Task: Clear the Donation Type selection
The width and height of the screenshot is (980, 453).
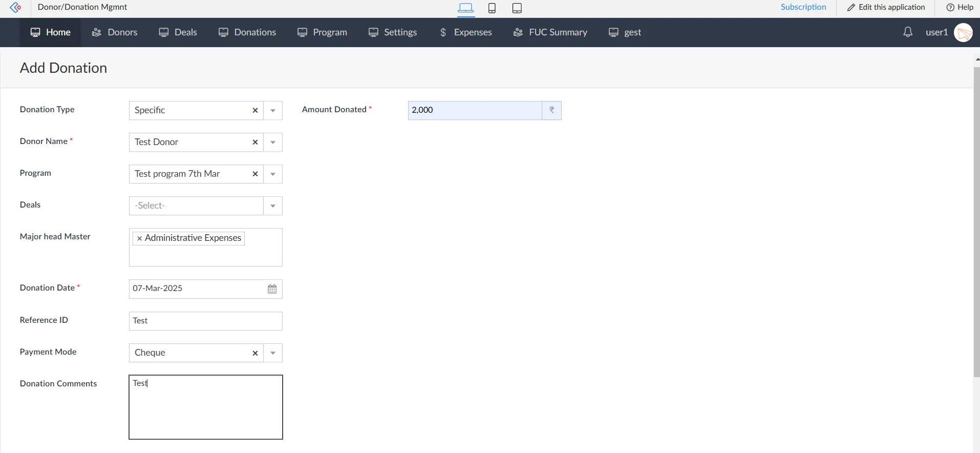Action: (x=255, y=111)
